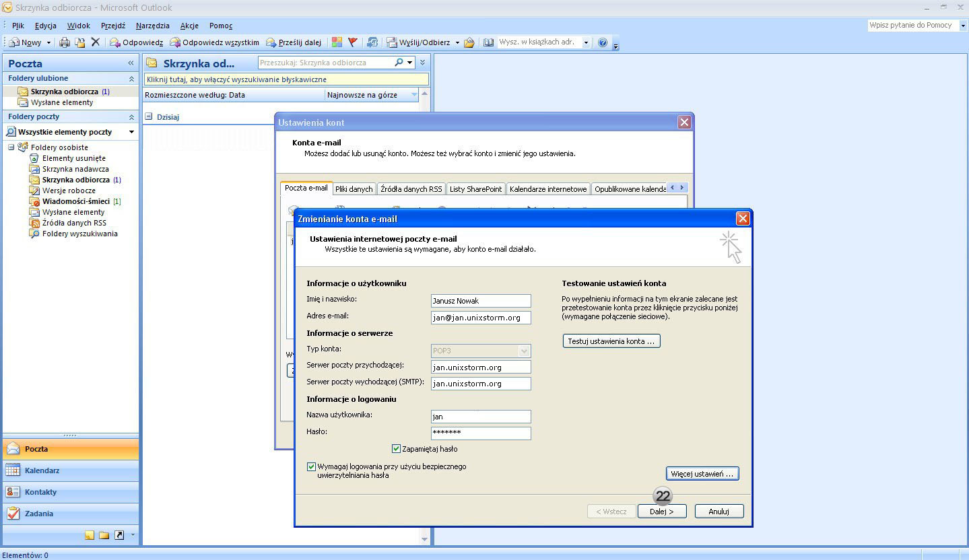Collapse Foldery osobiste tree node
Screen dimensions: 969x560
(x=11, y=147)
